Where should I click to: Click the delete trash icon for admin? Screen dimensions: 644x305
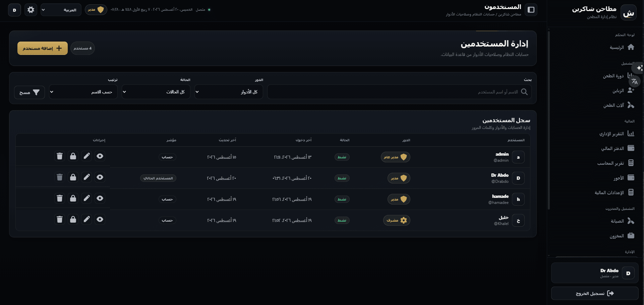click(x=60, y=156)
